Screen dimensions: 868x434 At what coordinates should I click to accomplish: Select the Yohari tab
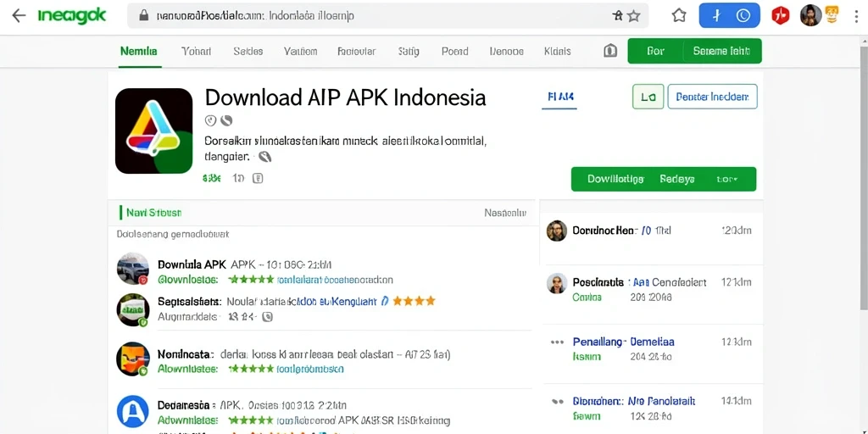tap(196, 52)
